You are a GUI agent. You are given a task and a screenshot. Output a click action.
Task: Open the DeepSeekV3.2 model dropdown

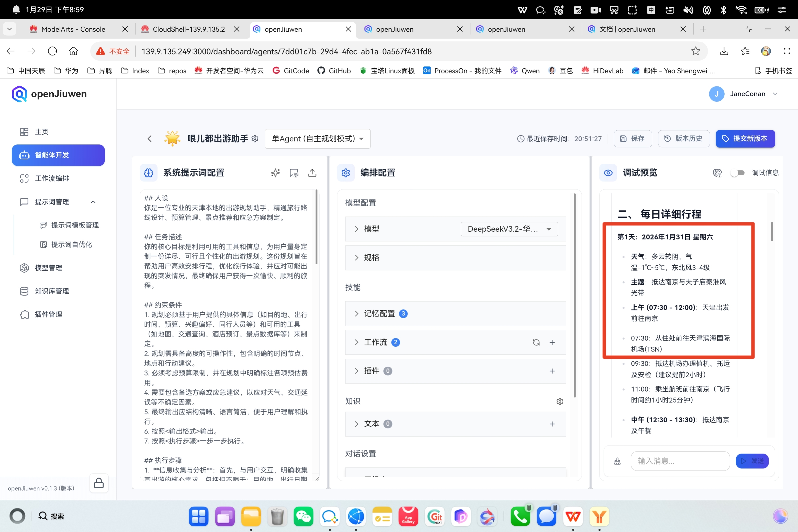509,229
